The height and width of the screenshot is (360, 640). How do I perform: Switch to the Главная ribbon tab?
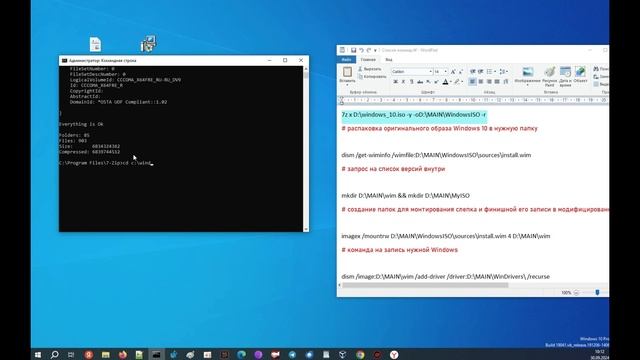pos(368,60)
